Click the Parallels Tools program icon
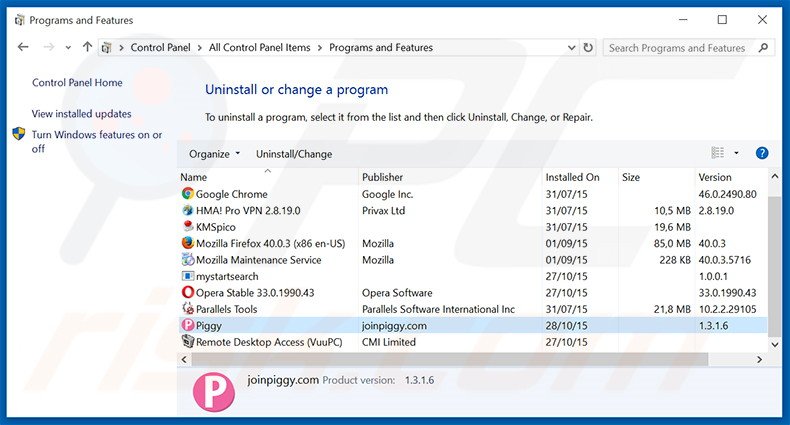The image size is (790, 425). 188,309
